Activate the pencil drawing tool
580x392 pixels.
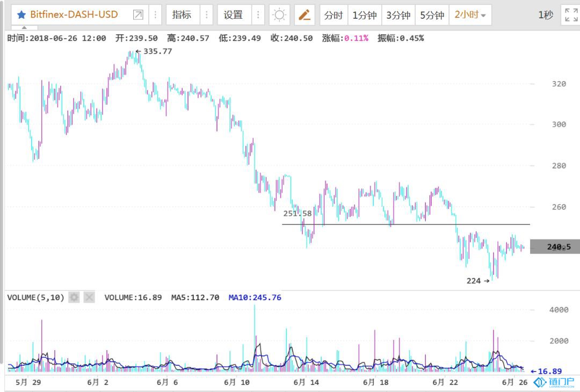pyautogui.click(x=305, y=15)
